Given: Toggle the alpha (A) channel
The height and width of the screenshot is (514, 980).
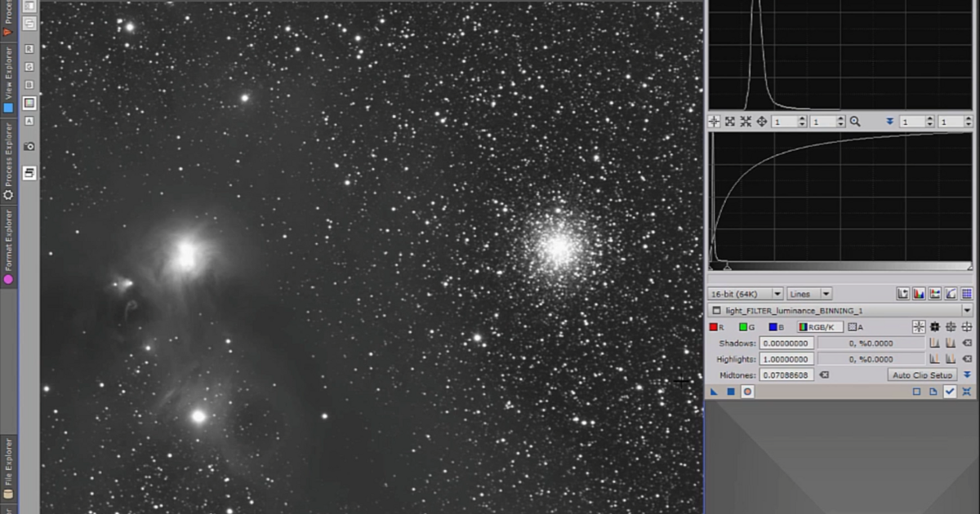Looking at the screenshot, I should (852, 326).
